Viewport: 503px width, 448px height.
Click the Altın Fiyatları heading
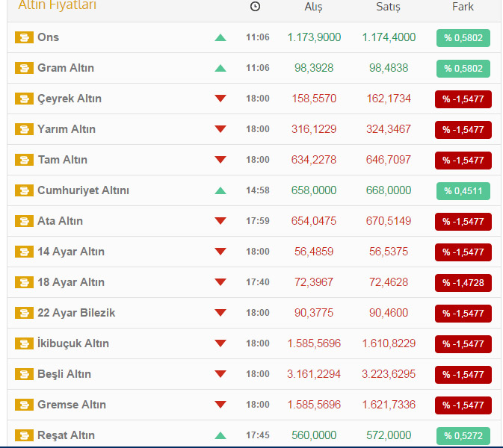pyautogui.click(x=57, y=6)
